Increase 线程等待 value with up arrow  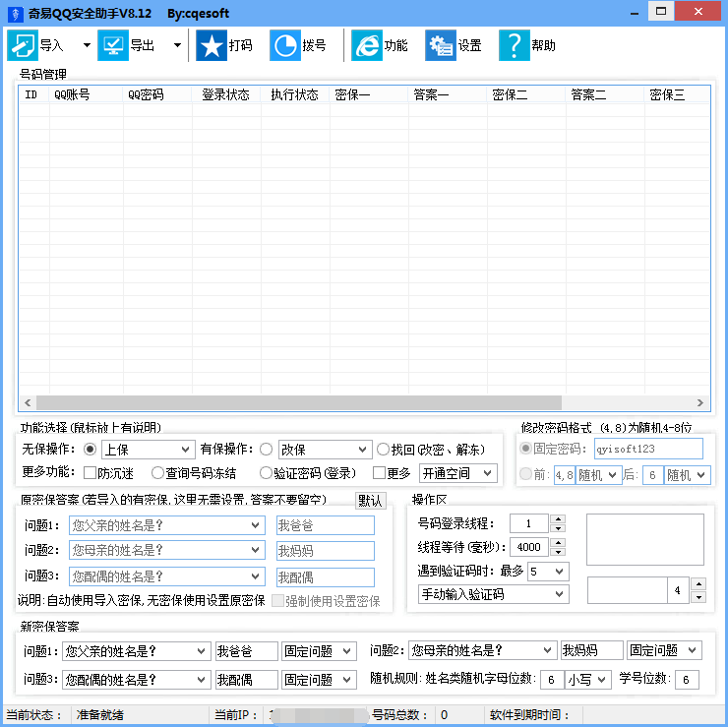558,542
